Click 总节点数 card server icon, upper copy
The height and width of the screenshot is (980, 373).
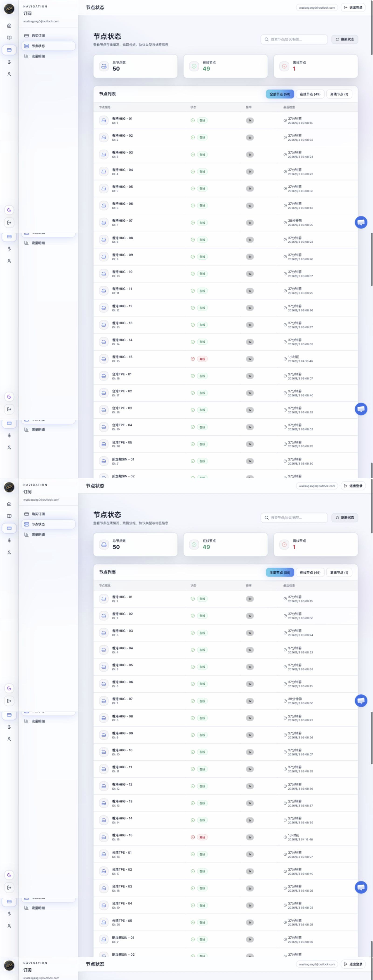(104, 66)
